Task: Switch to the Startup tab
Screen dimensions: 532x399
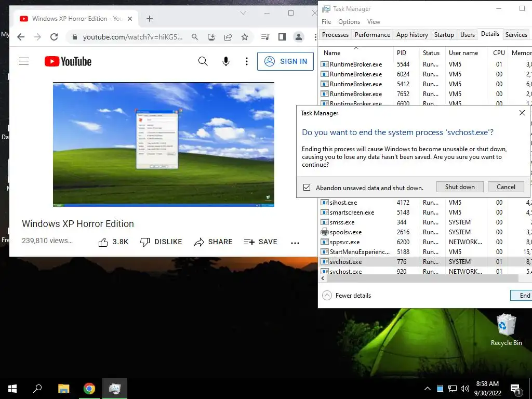Action: (x=444, y=35)
